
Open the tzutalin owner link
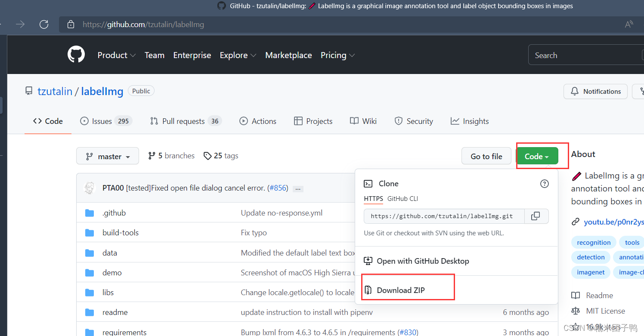tap(55, 91)
